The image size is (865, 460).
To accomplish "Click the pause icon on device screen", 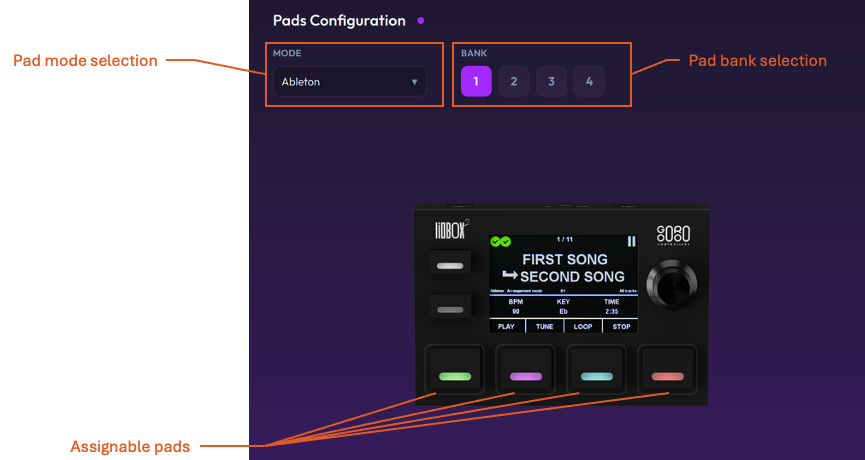I will (631, 241).
